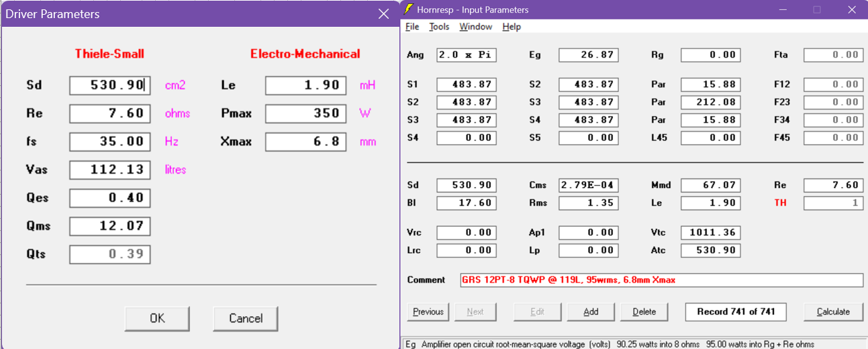Click the Cms field showing 2.79E-04
868x349 pixels.
tap(589, 185)
